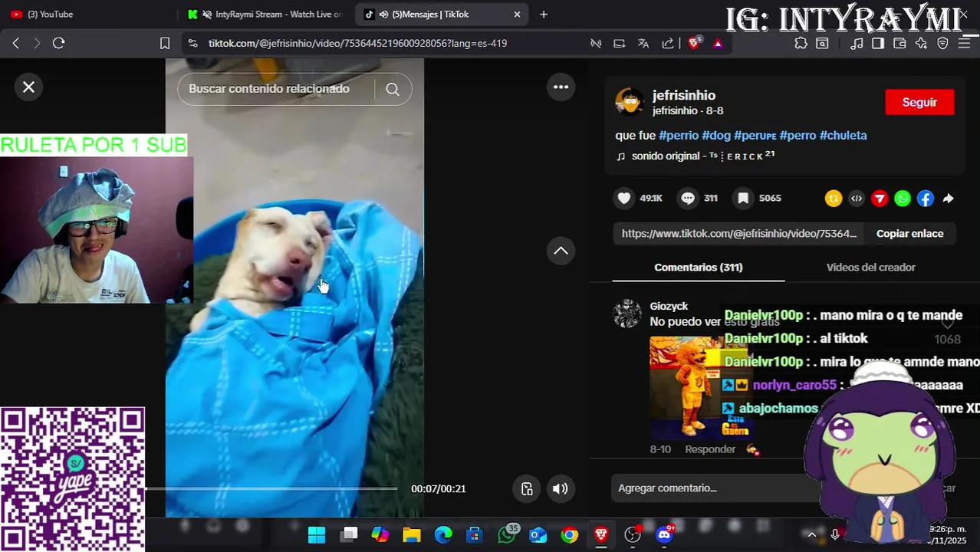Open the three-dots more options menu on video
Image resolution: width=980 pixels, height=552 pixels.
pyautogui.click(x=561, y=87)
